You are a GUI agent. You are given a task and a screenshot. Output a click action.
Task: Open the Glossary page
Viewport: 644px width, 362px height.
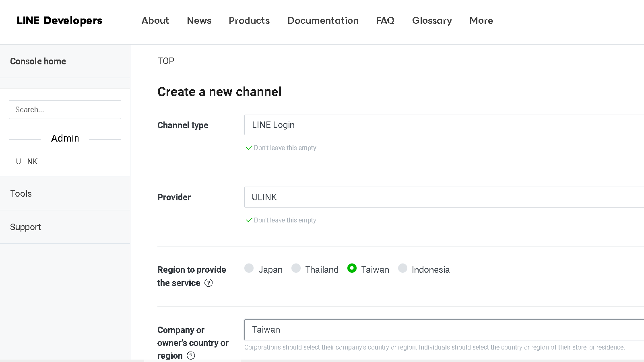(x=432, y=21)
